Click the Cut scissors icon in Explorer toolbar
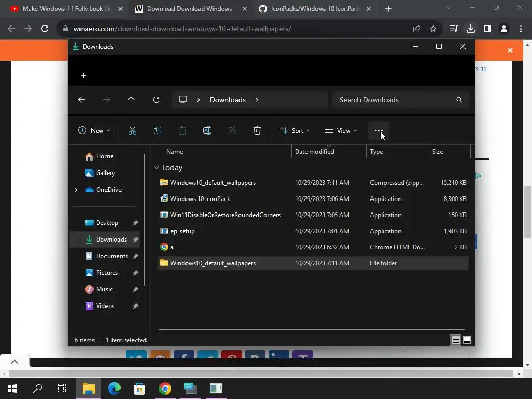Screen dimensions: 532x399 point(132,130)
